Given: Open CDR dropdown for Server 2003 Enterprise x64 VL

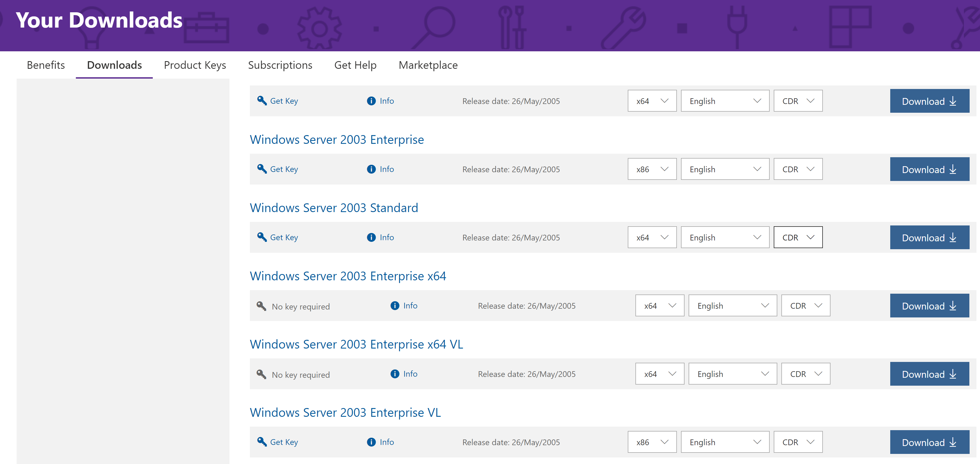Looking at the screenshot, I should [x=806, y=373].
